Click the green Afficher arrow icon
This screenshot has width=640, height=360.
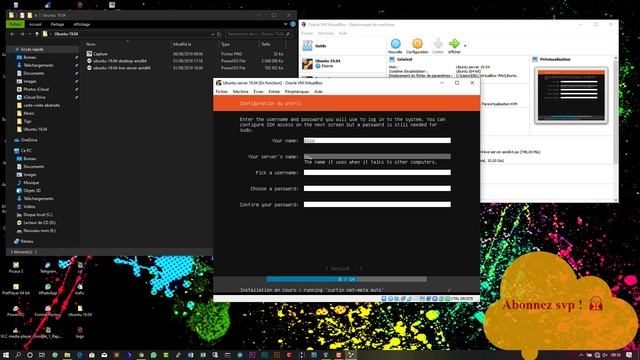(454, 46)
